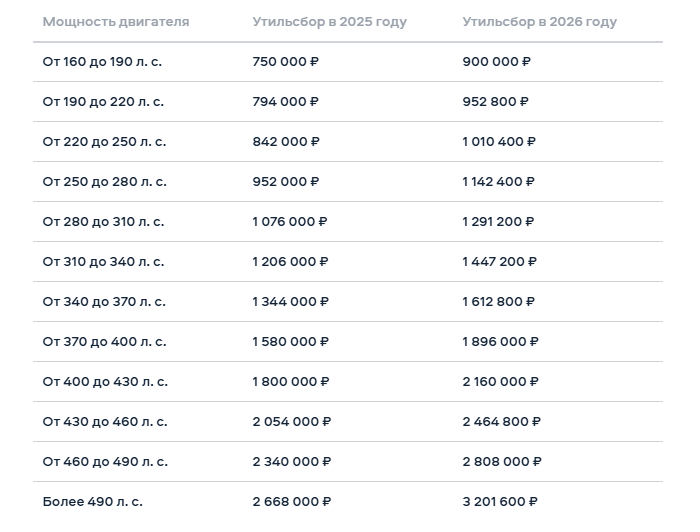Click the "Утильсбор в 2026 году" column header
The height and width of the screenshot is (532, 700).
tap(539, 22)
